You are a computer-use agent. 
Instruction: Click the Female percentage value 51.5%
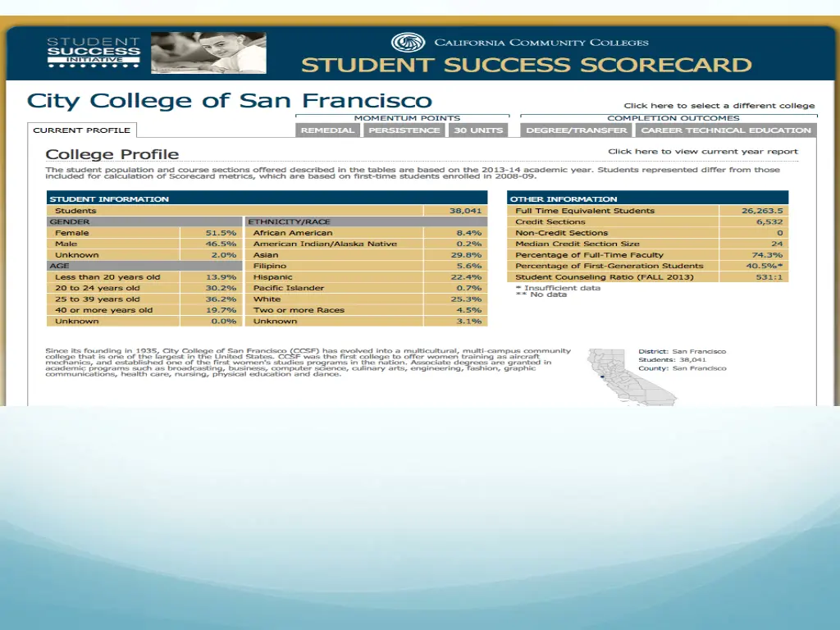point(221,233)
